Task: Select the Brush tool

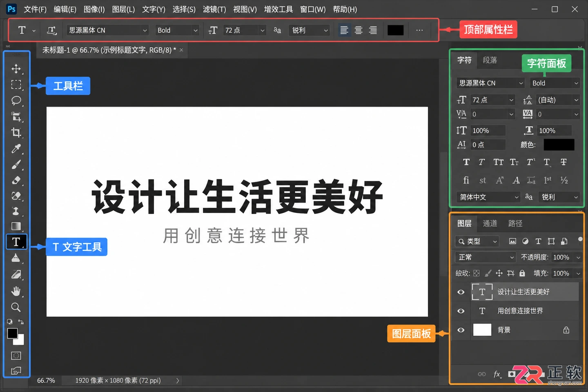Action: click(16, 164)
